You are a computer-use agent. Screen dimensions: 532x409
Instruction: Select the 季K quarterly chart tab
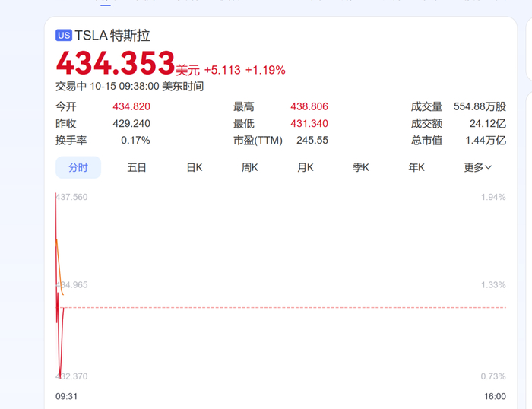click(361, 167)
